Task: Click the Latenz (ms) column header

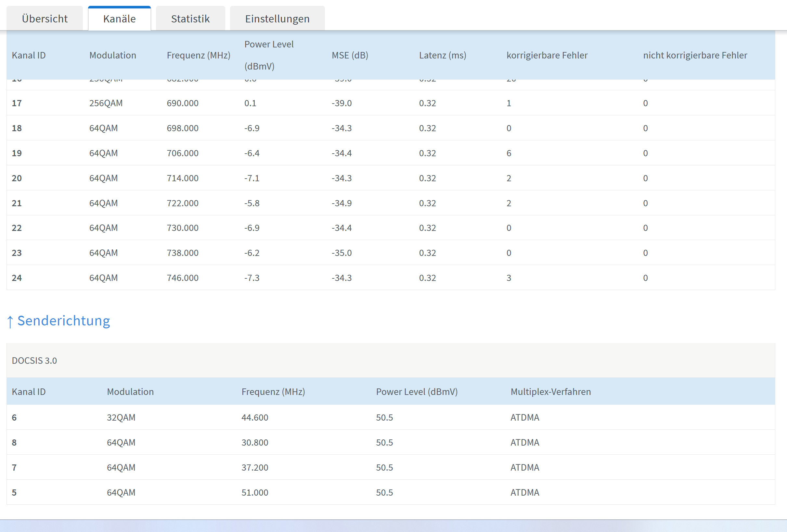Action: click(442, 55)
